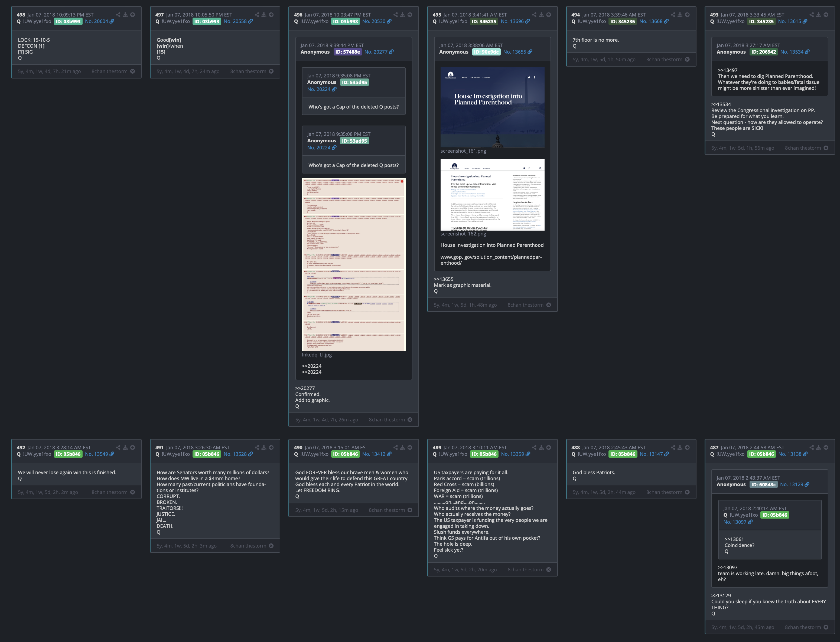This screenshot has height=642, width=840.
Task: Share post 497
Action: click(x=257, y=15)
